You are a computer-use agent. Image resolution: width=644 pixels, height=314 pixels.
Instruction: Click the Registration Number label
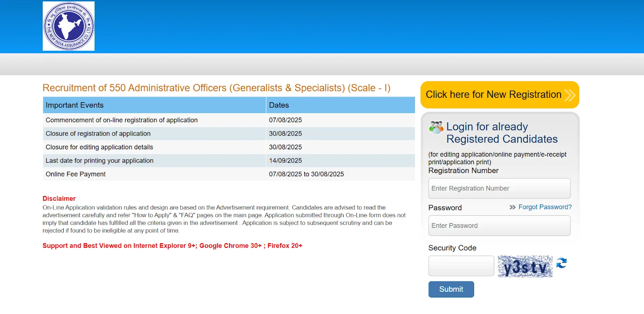click(x=463, y=171)
